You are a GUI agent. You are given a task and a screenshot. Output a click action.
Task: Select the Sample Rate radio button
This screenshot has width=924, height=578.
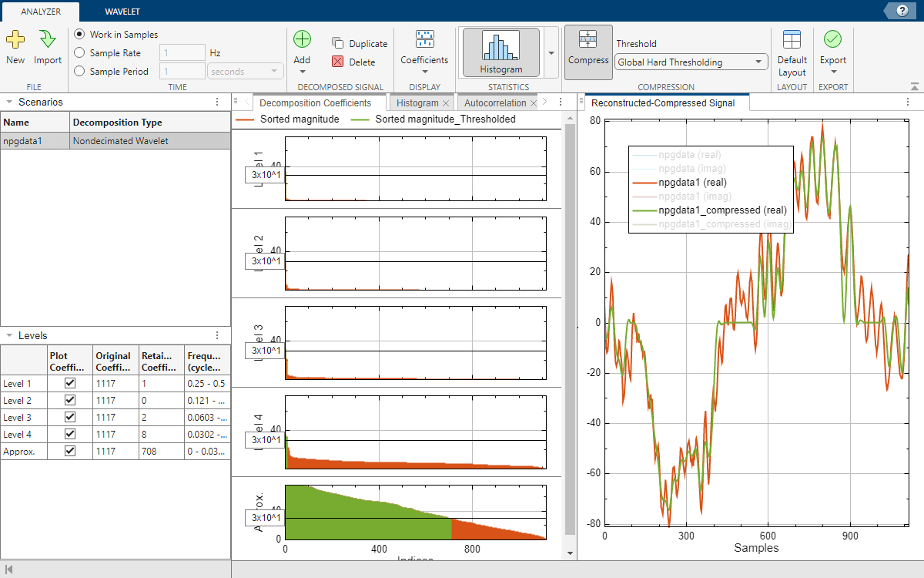(80, 53)
